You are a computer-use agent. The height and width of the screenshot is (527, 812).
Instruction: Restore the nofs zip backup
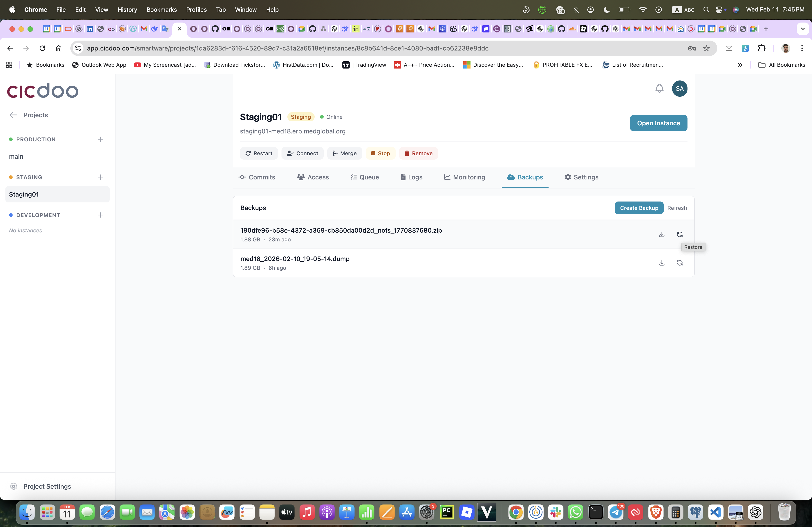click(680, 234)
